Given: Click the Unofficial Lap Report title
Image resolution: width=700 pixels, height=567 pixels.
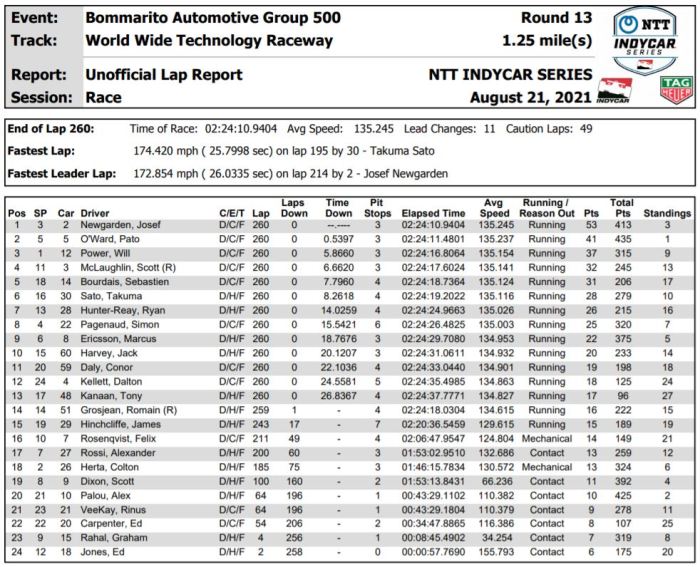Looking at the screenshot, I should [x=164, y=75].
